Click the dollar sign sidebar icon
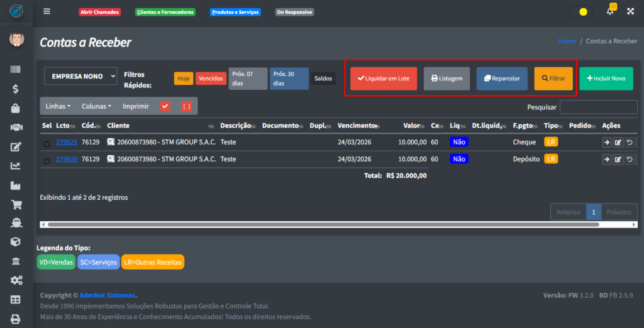The width and height of the screenshot is (644, 328). 16,89
